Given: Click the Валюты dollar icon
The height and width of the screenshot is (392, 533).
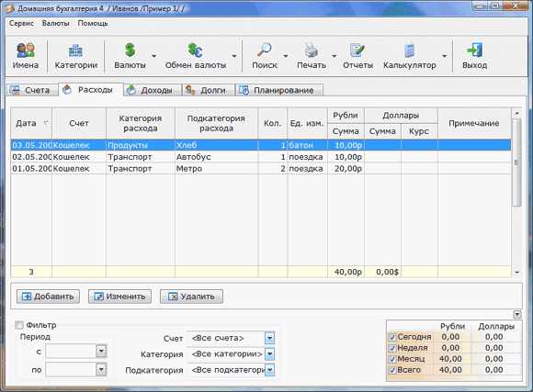Looking at the screenshot, I should point(130,50).
